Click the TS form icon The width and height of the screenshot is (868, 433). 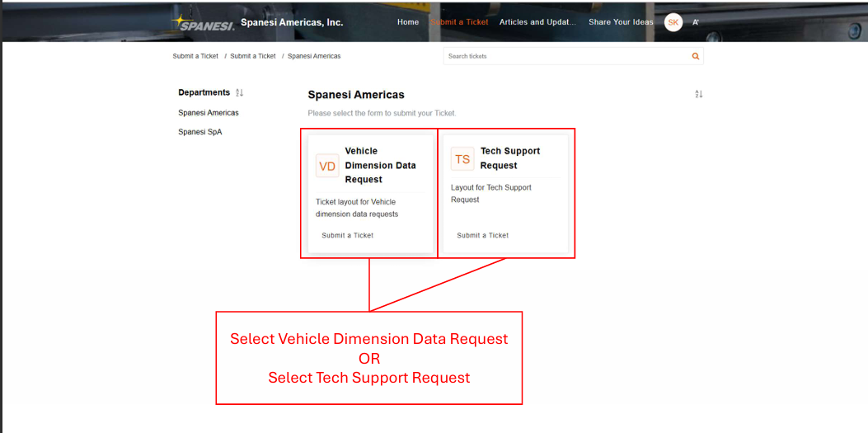pos(462,159)
